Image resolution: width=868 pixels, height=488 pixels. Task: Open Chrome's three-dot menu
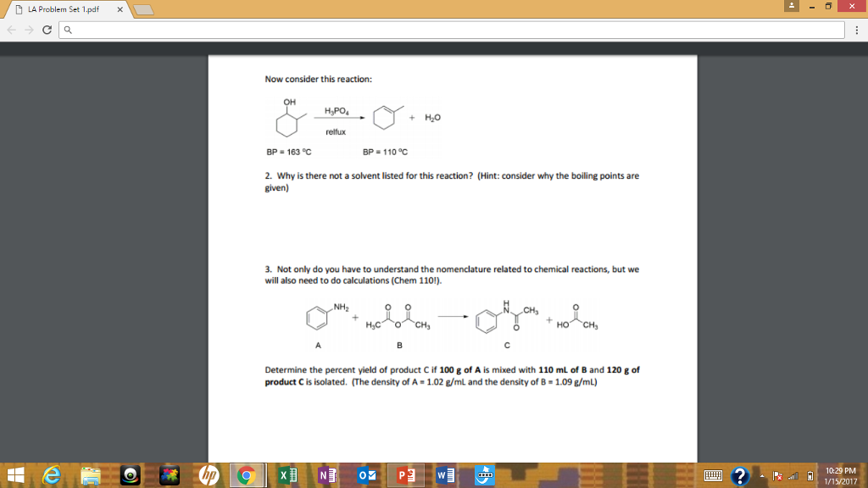point(855,31)
